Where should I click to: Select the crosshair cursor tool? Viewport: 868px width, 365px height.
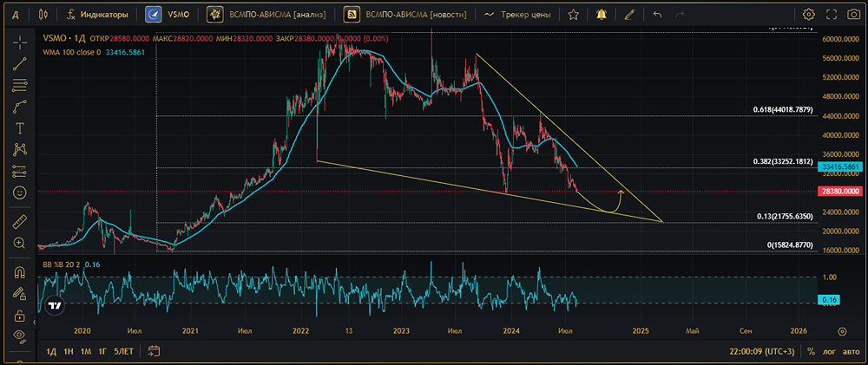point(20,42)
